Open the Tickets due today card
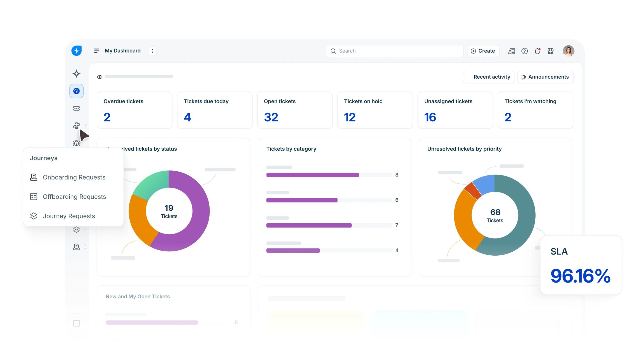 (x=215, y=110)
